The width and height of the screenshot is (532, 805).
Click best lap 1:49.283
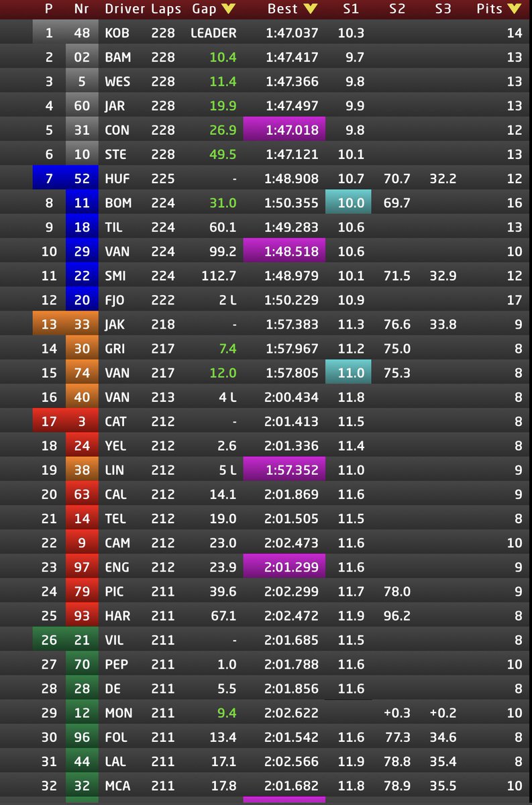(x=292, y=227)
